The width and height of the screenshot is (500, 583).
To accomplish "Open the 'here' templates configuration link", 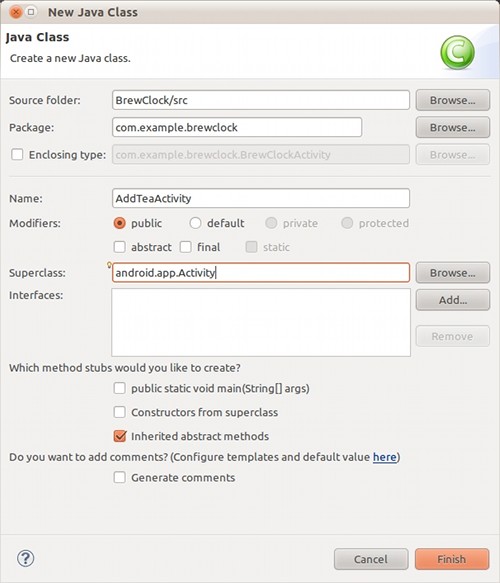I will coord(385,457).
